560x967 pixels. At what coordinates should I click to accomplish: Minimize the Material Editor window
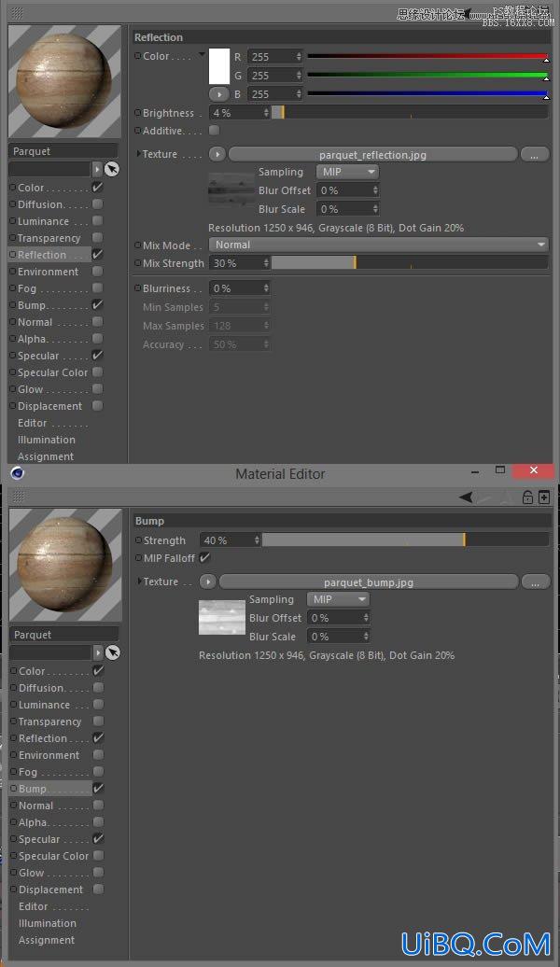[475, 471]
